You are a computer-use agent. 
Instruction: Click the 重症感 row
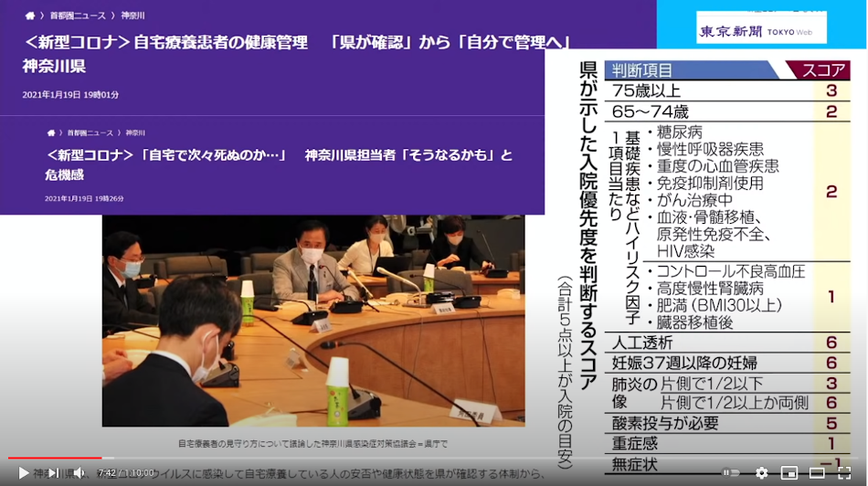[727, 443]
